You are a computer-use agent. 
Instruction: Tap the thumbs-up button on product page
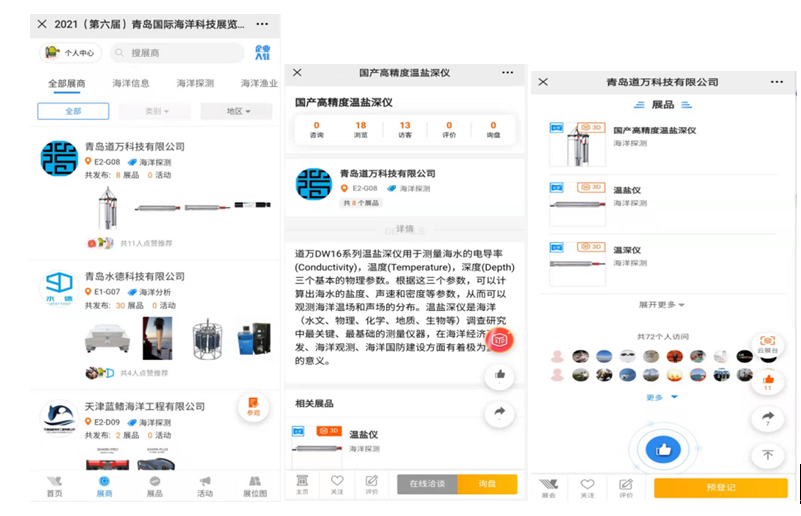(499, 376)
